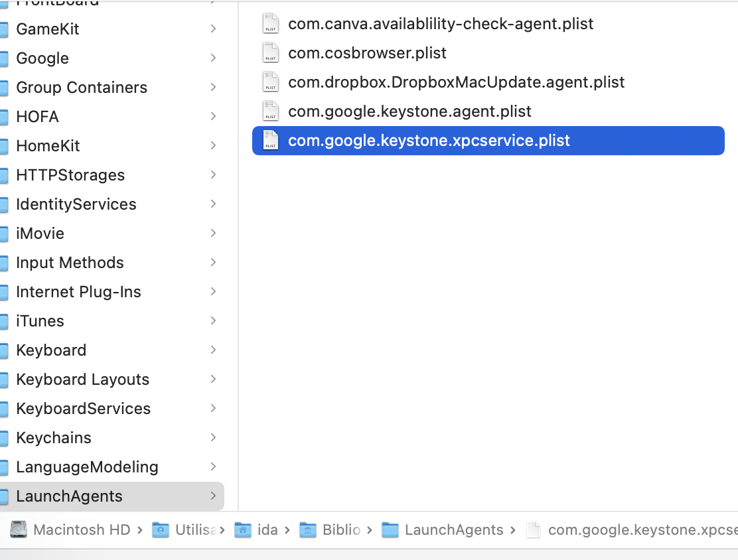
Task: Click the Dropbox update agent plist icon
Action: (x=270, y=82)
